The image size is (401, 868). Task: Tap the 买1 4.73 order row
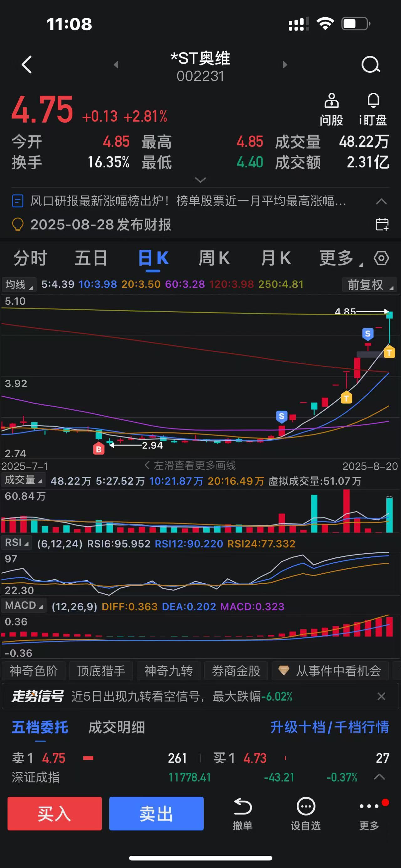(x=301, y=758)
